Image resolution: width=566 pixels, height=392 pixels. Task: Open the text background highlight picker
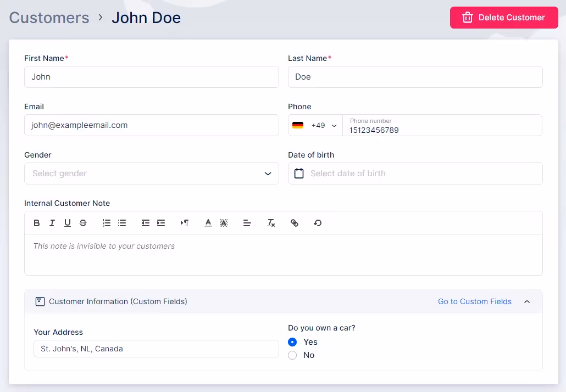[x=224, y=223]
